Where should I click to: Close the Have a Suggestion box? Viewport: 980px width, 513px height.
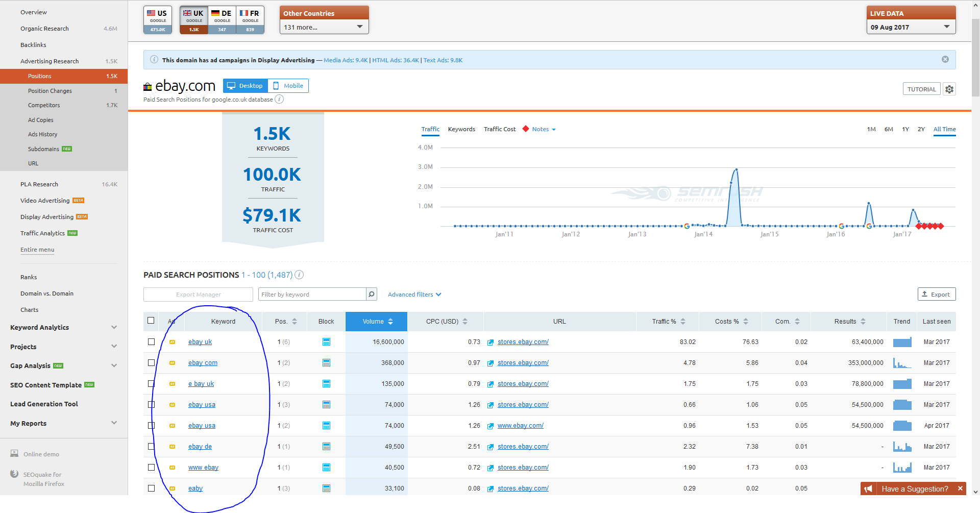[x=960, y=488]
